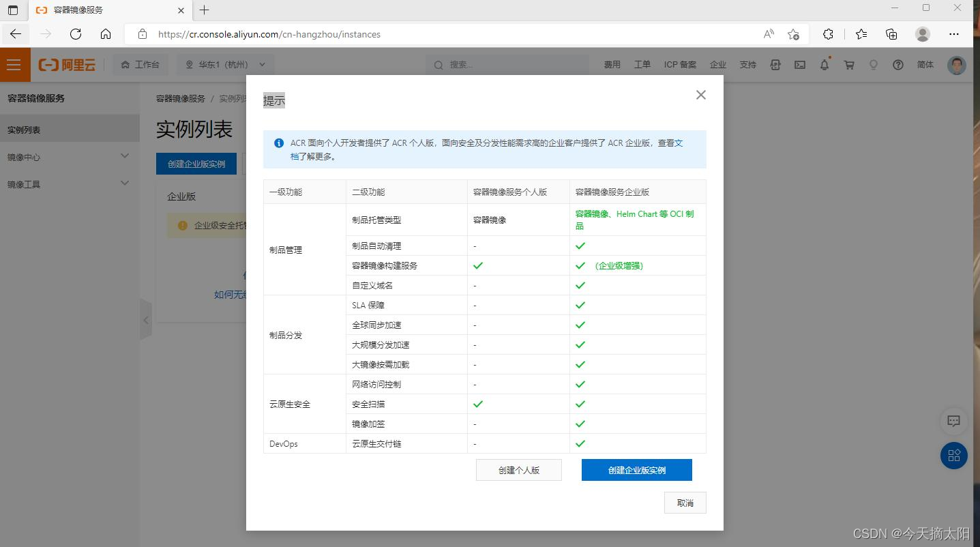The width and height of the screenshot is (980, 547).
Task: Open browser favorites list
Action: pyautogui.click(x=861, y=34)
